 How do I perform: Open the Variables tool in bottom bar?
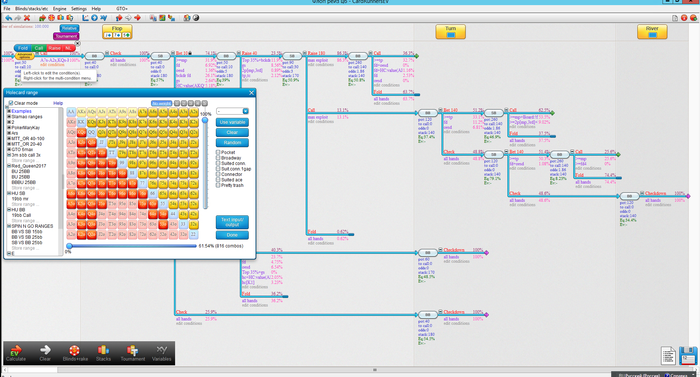pyautogui.click(x=161, y=353)
